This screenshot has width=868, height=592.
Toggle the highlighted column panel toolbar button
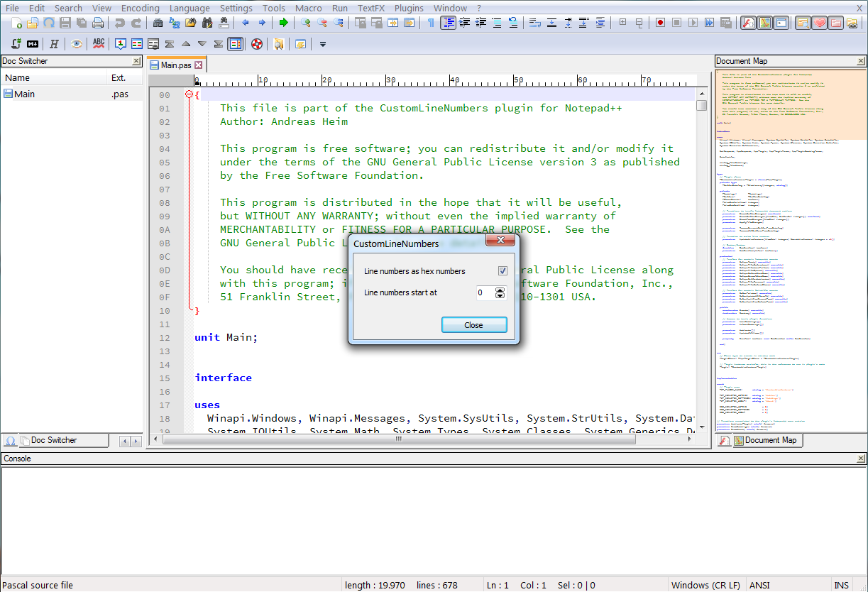235,44
